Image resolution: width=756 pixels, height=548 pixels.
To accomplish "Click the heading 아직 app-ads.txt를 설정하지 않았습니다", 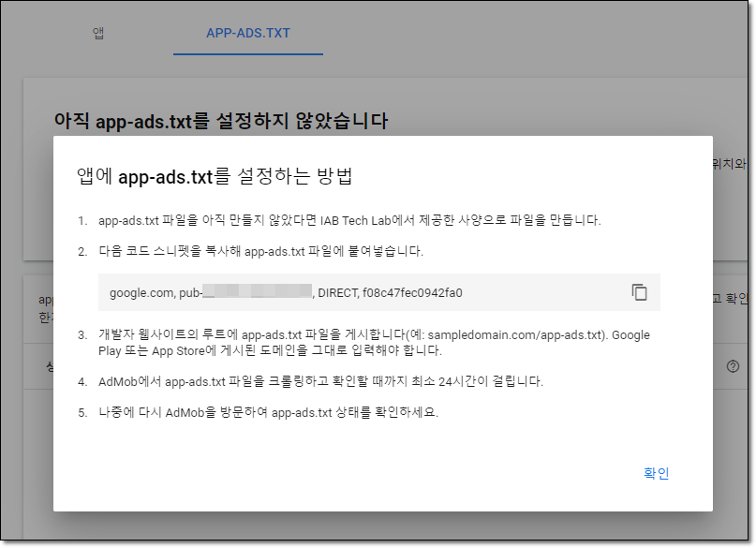I will tap(221, 121).
